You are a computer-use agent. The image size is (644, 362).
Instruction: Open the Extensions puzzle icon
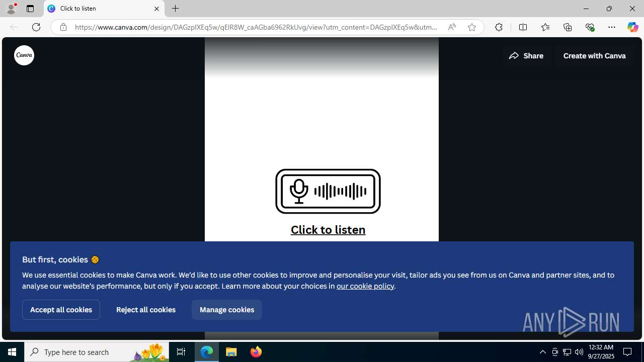[x=499, y=27]
